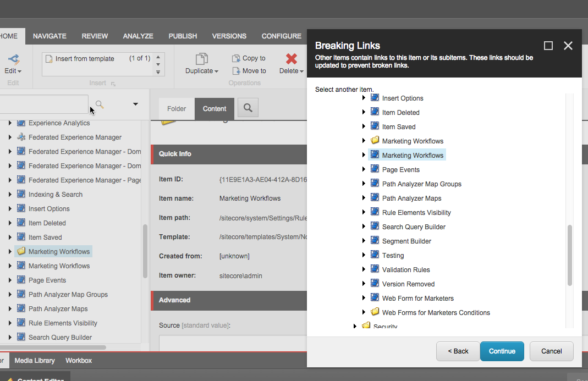Open the Delete dropdown arrow
The width and height of the screenshot is (588, 381).
[301, 71]
